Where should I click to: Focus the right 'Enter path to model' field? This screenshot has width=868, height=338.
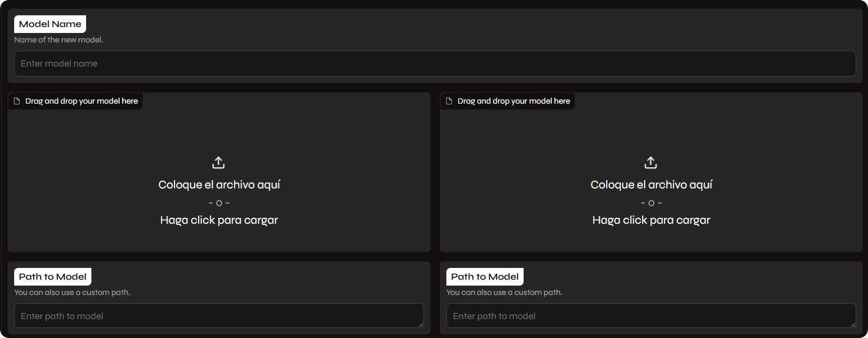tap(650, 316)
